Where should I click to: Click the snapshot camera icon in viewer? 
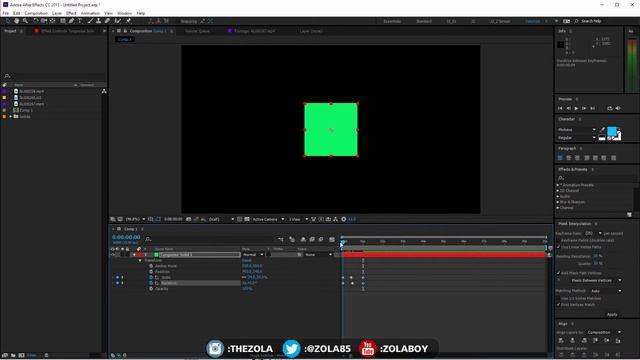189,219
